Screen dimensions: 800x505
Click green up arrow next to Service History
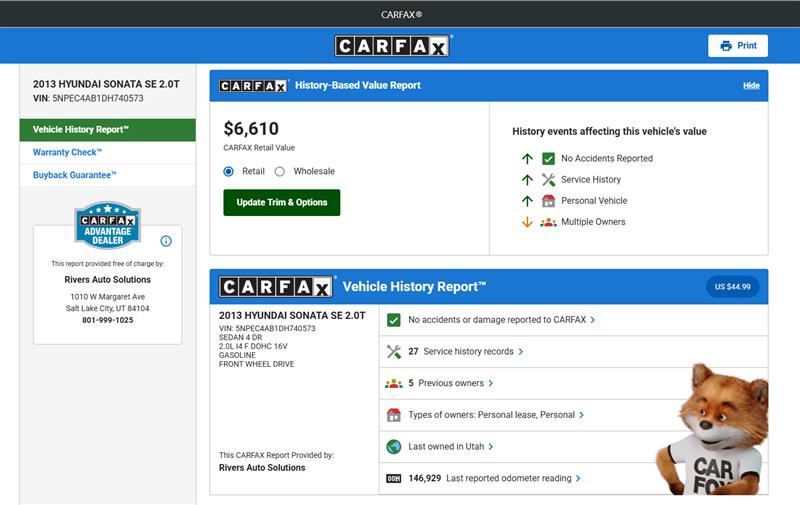[x=527, y=180]
